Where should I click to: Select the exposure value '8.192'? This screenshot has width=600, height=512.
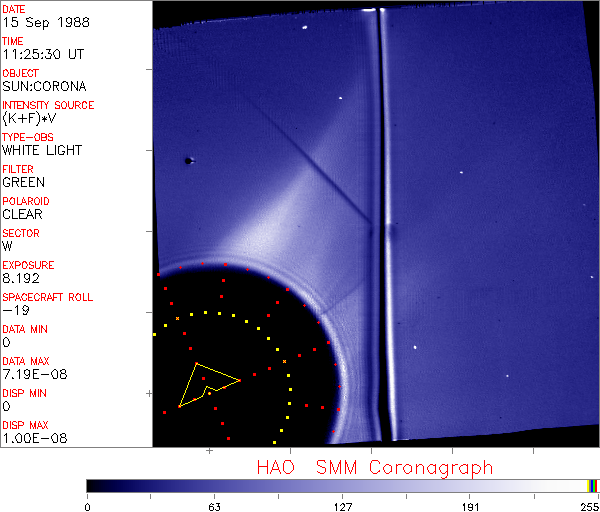point(21,278)
